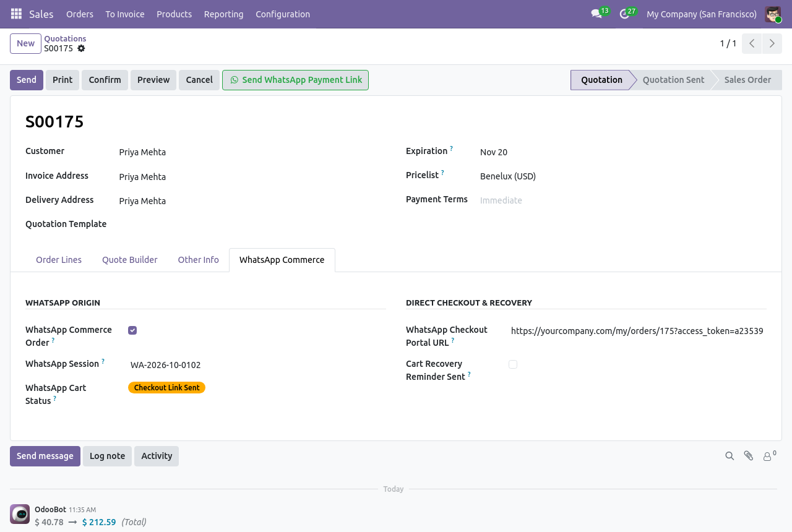
Task: Switch to the Quote Builder tab
Action: point(130,260)
